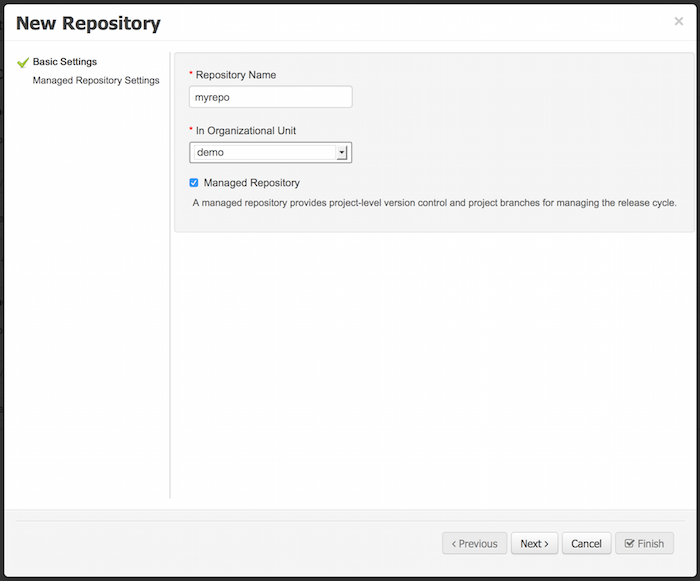The height and width of the screenshot is (581, 700).
Task: Click the In Organizational Unit label
Action: tap(246, 131)
